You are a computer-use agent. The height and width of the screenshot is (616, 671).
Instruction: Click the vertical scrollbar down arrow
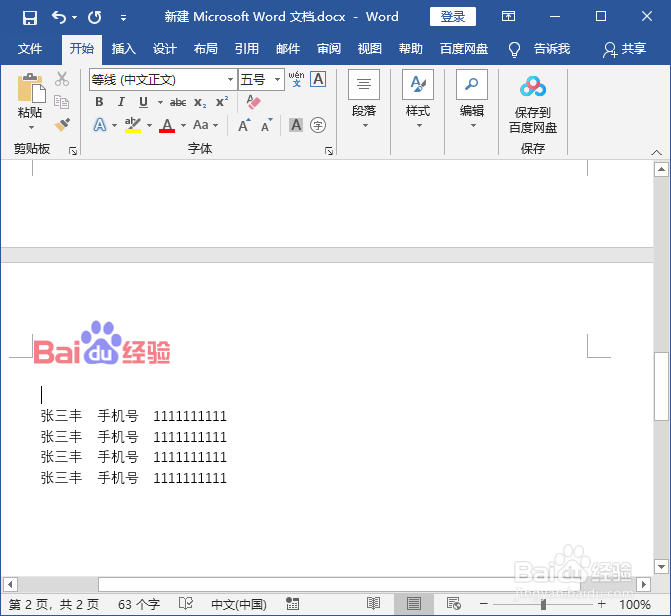661,567
